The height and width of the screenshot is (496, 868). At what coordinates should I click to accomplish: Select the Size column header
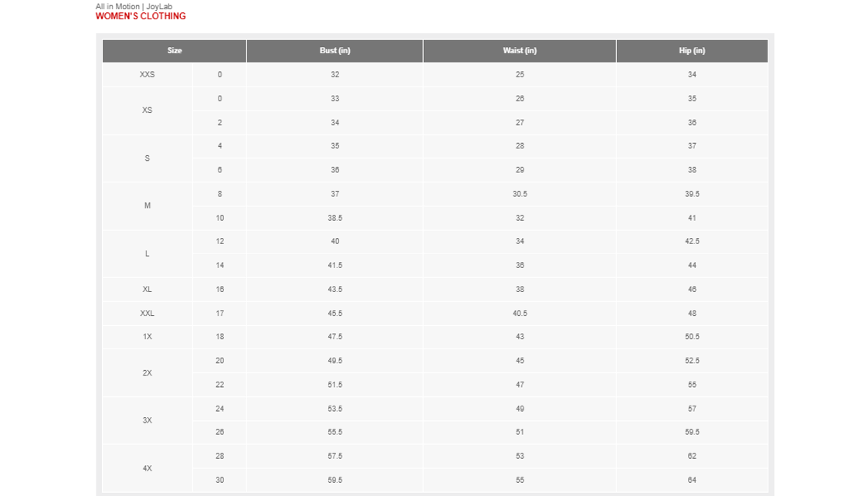[175, 50]
